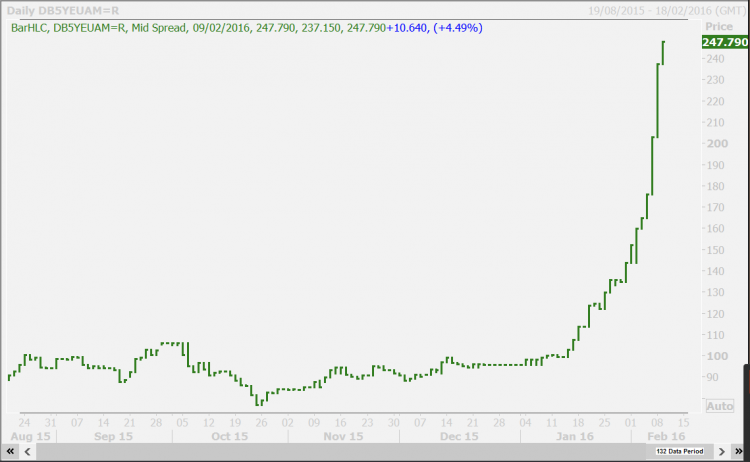Screen dimensions: 750x462
Task: Click the date range 19/08/2015 - 18/02/2016
Action: 656,9
